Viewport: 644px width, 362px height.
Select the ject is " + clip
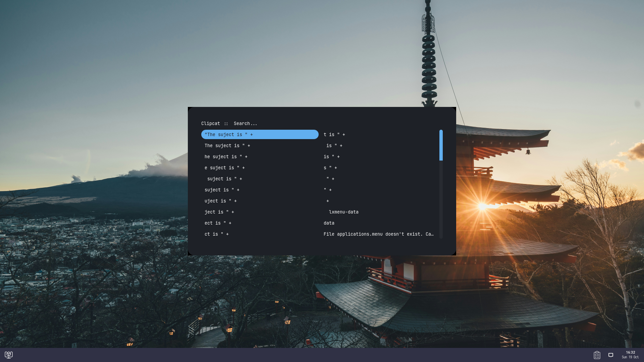260,212
